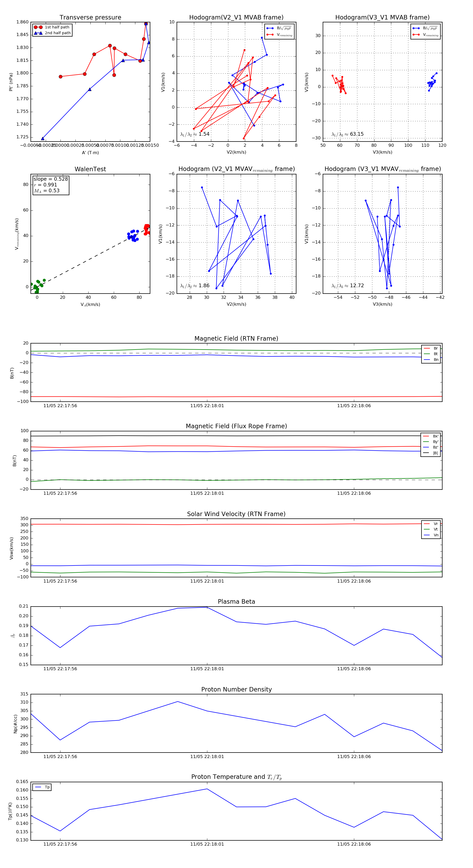Screen dimensions: 473x868
Task: Click the λ1/λ3 ≈ 63.15 annotation
Action: [x=347, y=134]
